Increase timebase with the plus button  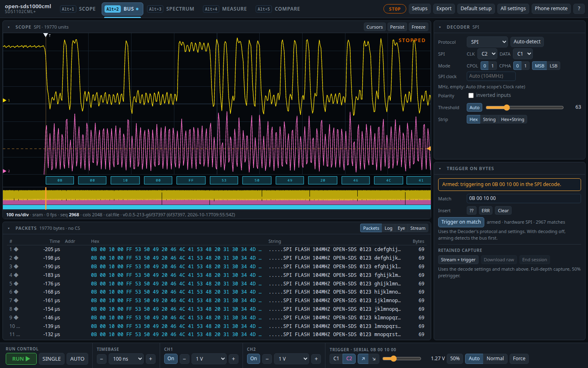coord(151,359)
